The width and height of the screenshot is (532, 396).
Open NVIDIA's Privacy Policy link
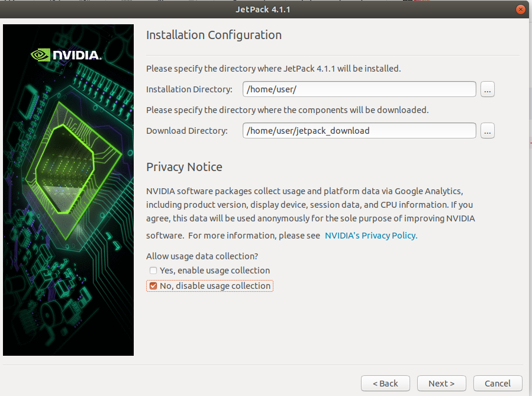pyautogui.click(x=370, y=236)
